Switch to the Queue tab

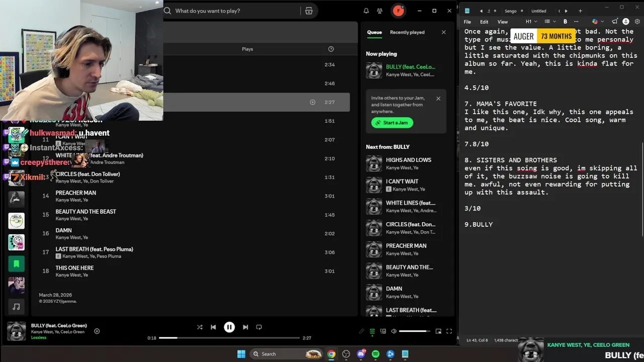point(374,32)
